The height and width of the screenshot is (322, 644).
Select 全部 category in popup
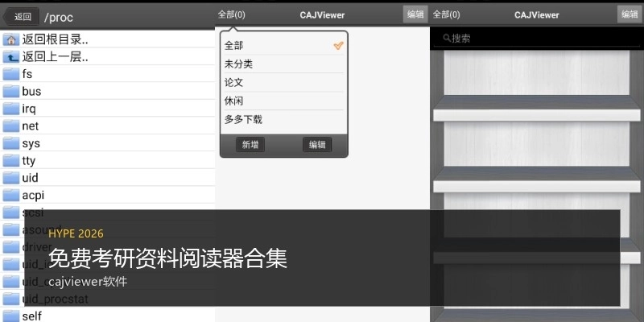(x=284, y=46)
